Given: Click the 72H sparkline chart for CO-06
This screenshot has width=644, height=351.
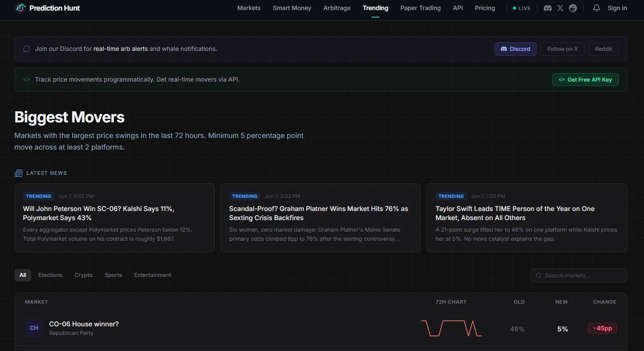Looking at the screenshot, I should pos(452,328).
